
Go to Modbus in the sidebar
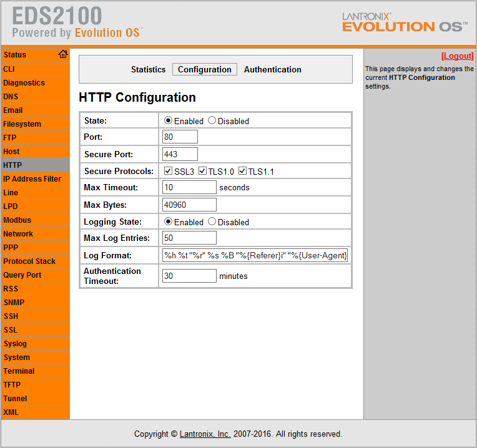[x=36, y=220]
